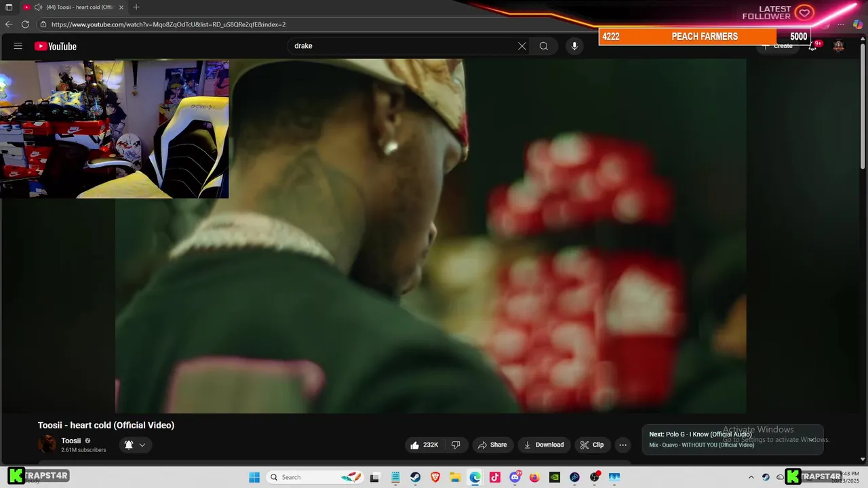Share the video
This screenshot has width=868, height=488.
click(492, 445)
